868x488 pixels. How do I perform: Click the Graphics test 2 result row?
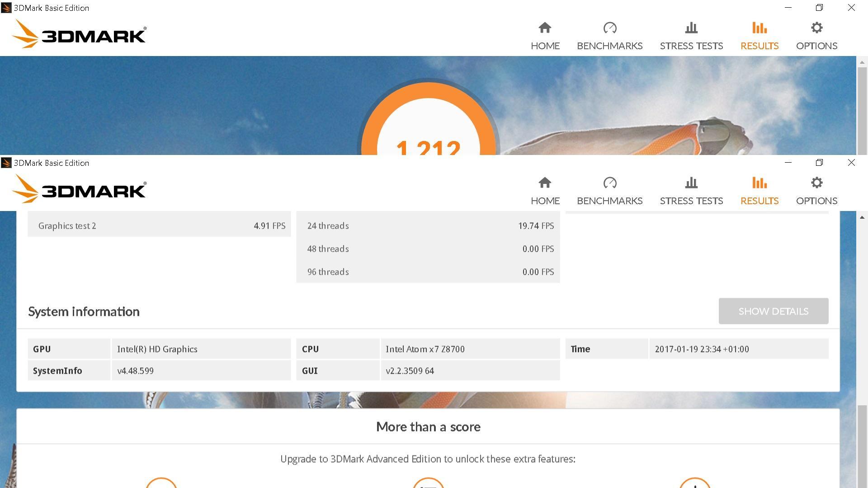159,225
